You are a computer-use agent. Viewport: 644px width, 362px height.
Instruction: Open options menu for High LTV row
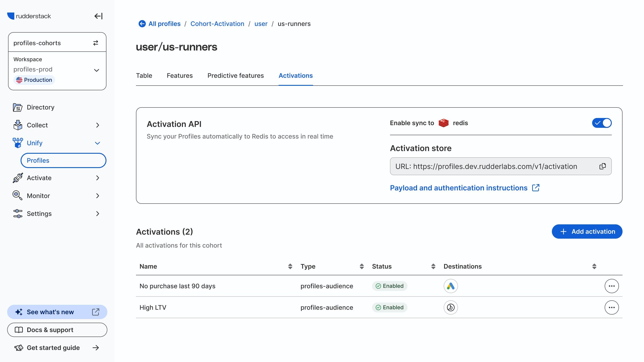coord(612,307)
